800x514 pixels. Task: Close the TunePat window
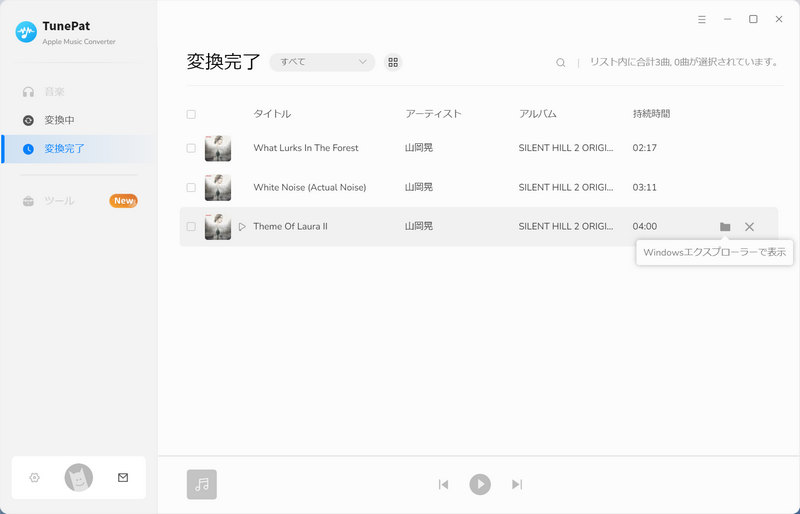(779, 19)
